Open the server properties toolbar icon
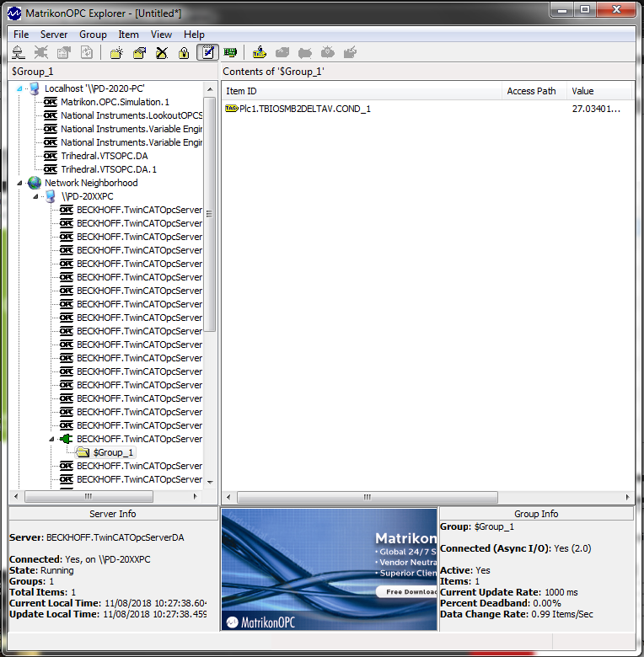Viewport: 644px width, 657px height. [64, 52]
